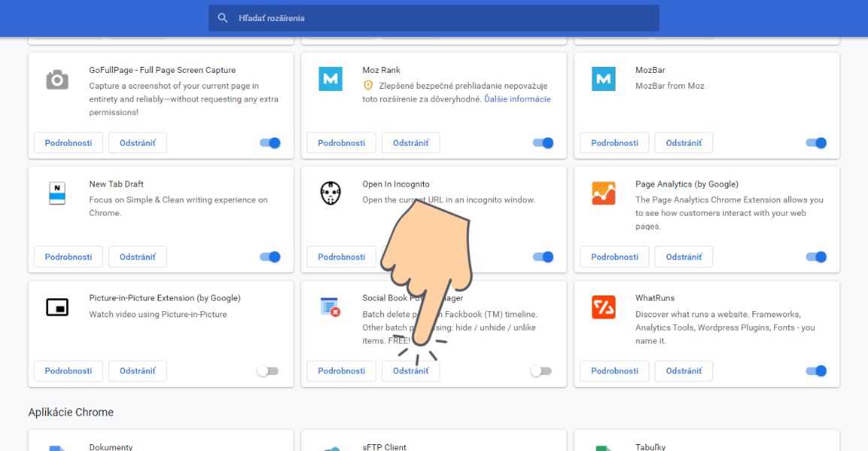Viewport: 868px width, 451px height.
Task: Open Podrobnosti for Open In Incognito
Action: tap(341, 257)
